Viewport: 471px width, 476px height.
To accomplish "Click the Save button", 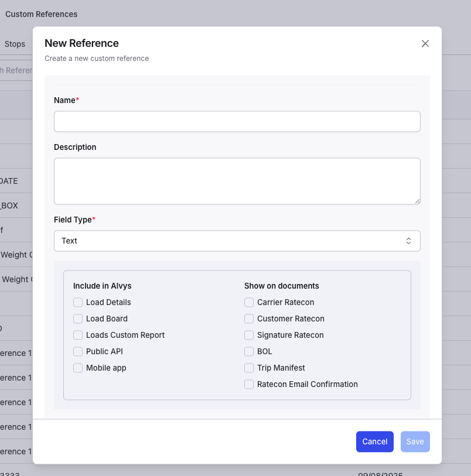I will (415, 441).
